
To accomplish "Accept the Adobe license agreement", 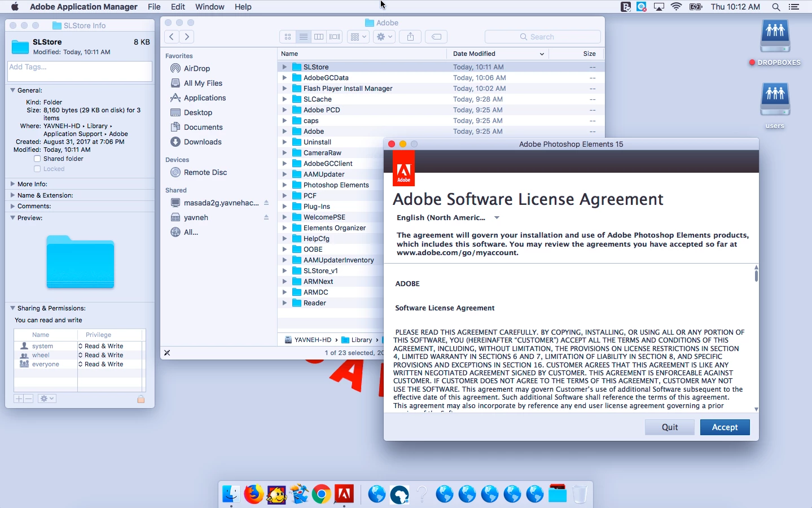I will [x=725, y=427].
